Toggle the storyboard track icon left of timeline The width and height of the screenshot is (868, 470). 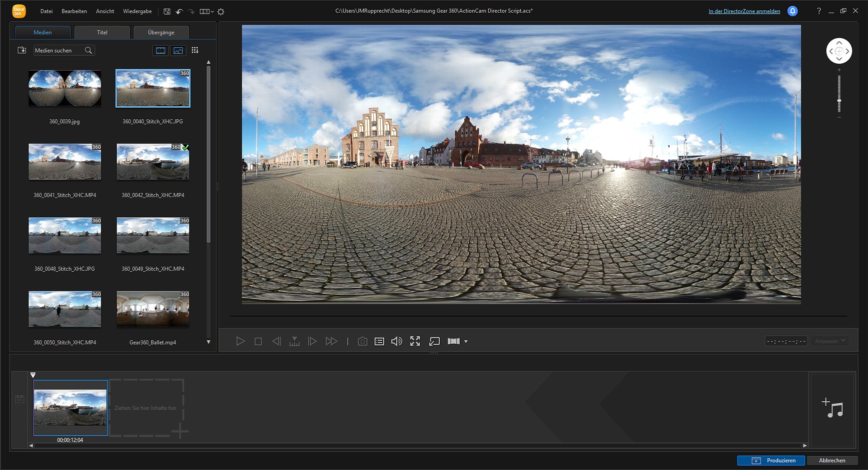click(20, 399)
